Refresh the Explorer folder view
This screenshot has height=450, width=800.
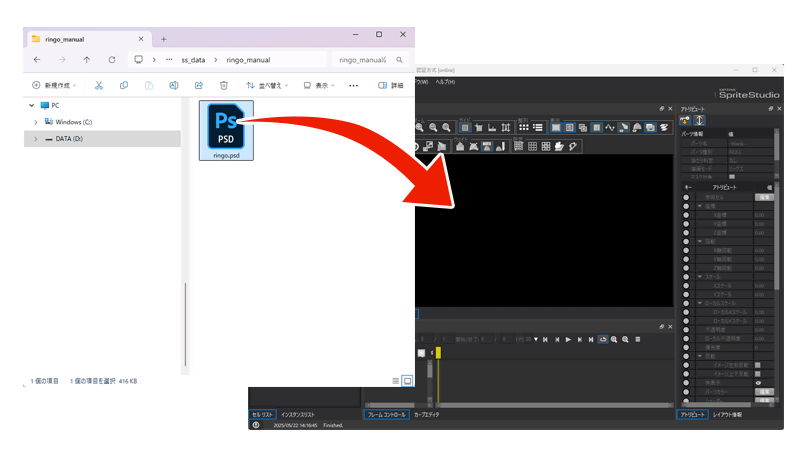pos(112,60)
